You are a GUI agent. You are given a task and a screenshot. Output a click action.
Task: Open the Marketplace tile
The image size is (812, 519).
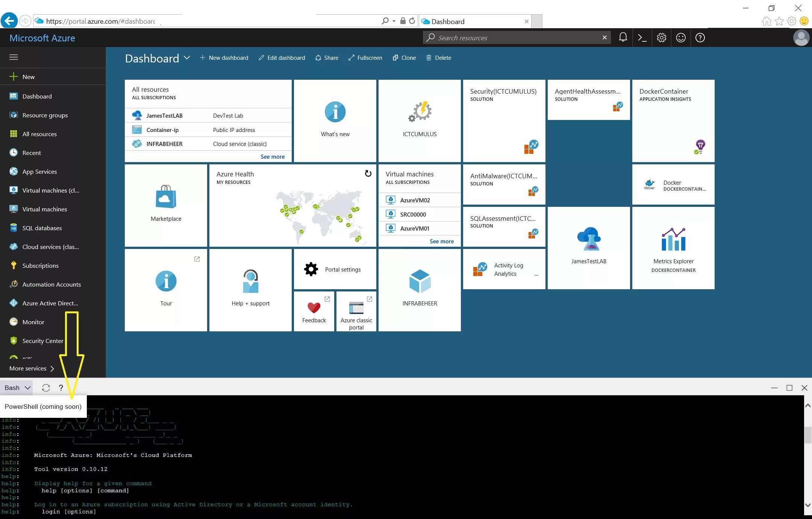[166, 205]
